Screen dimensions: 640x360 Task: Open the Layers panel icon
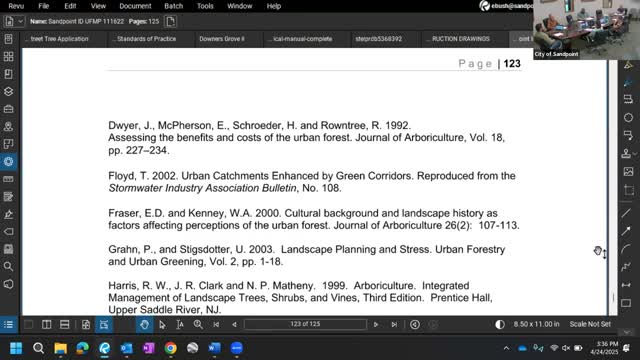point(8,91)
